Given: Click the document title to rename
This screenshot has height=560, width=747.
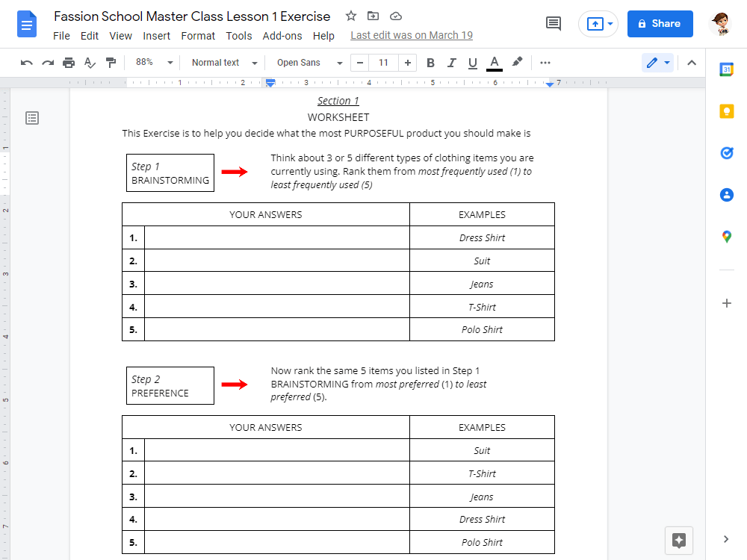Looking at the screenshot, I should (192, 16).
